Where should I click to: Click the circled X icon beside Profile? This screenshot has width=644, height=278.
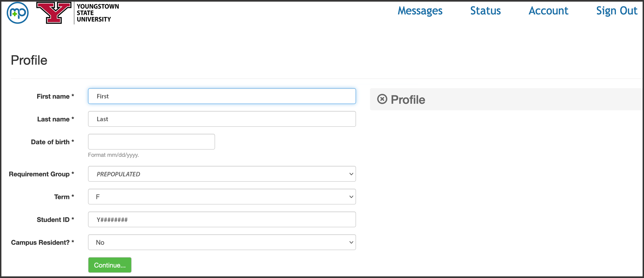click(x=382, y=99)
